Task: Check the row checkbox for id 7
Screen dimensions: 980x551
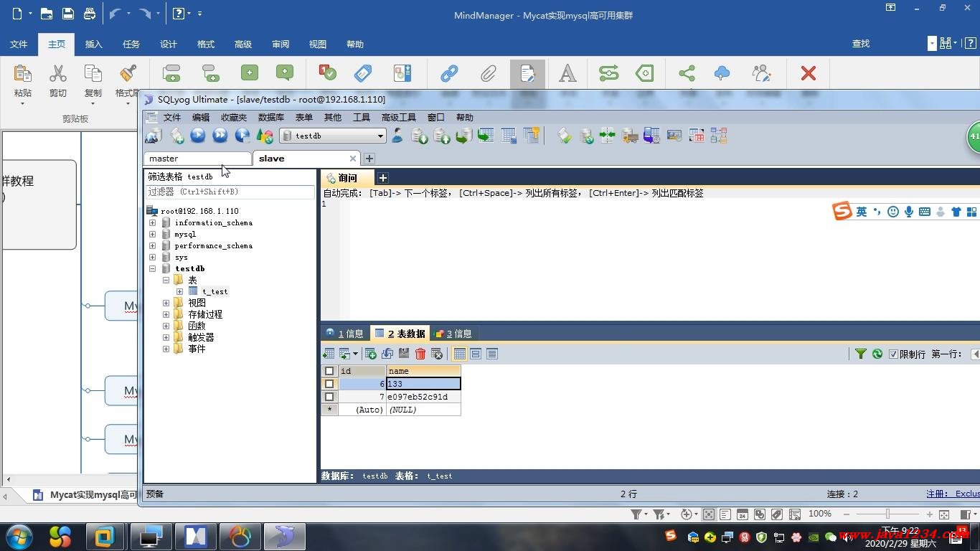Action: [x=329, y=397]
